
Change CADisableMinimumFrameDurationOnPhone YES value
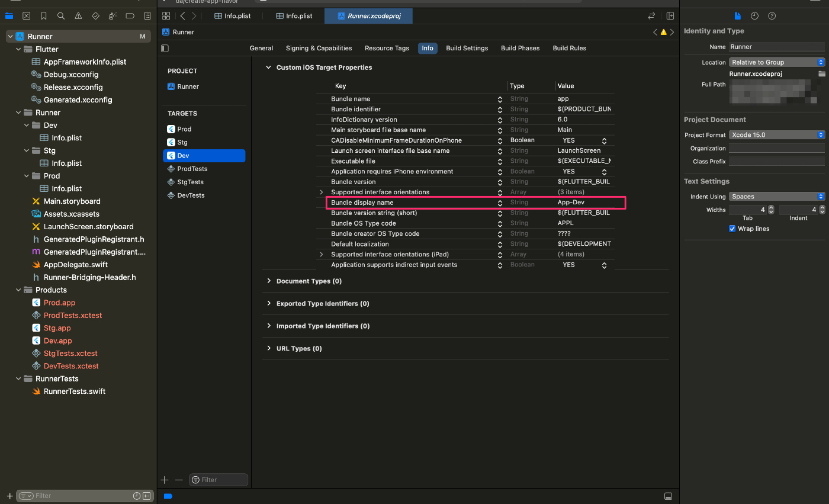point(584,140)
